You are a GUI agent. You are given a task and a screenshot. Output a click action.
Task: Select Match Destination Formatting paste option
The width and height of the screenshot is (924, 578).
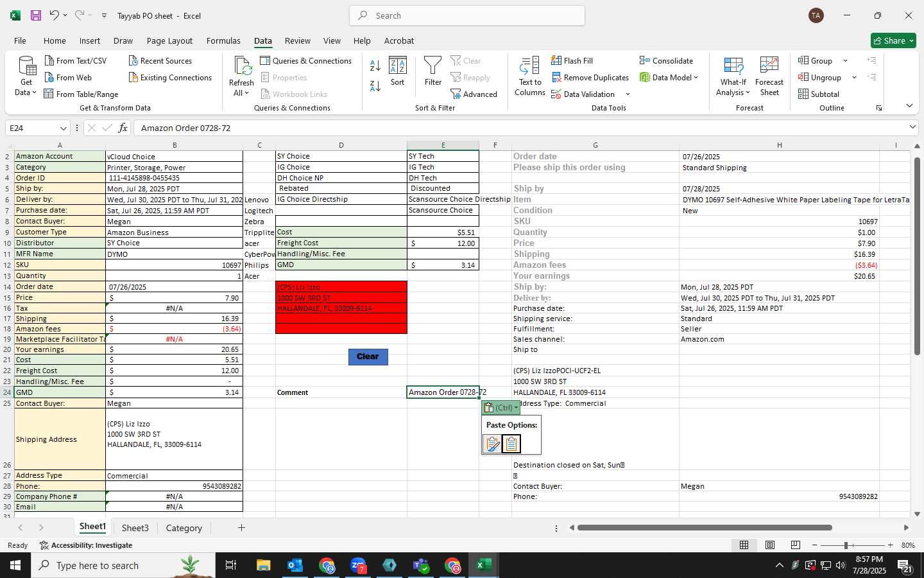coord(511,444)
